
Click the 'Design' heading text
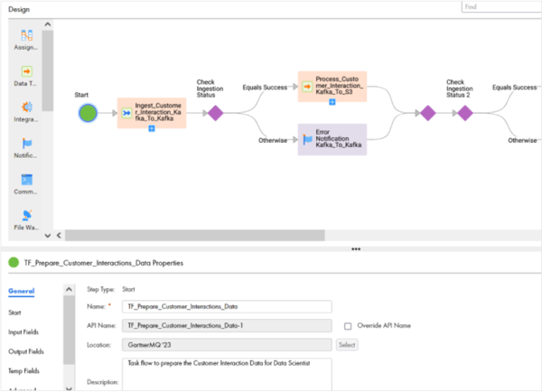[x=19, y=9]
